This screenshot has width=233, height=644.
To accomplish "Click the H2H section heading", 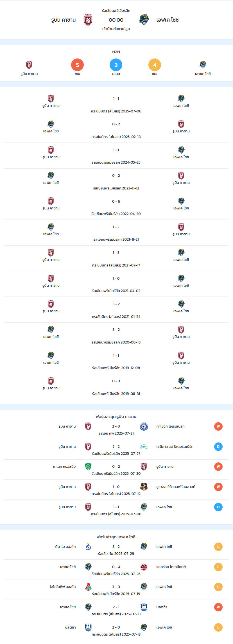I will click(116, 52).
